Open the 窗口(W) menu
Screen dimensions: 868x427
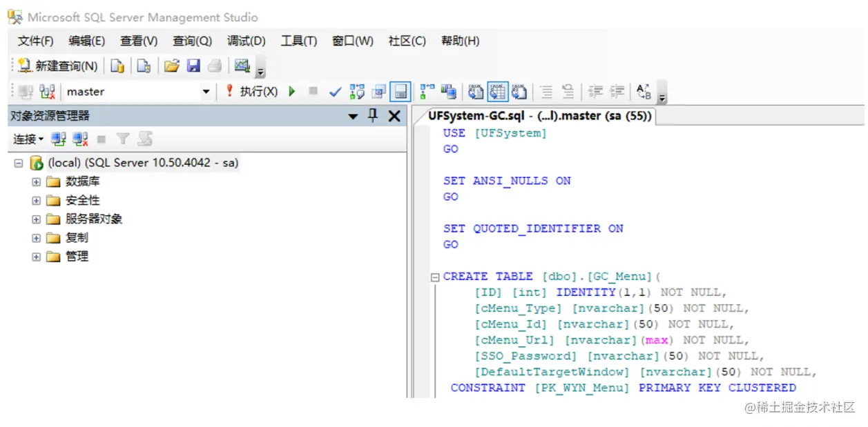click(353, 41)
